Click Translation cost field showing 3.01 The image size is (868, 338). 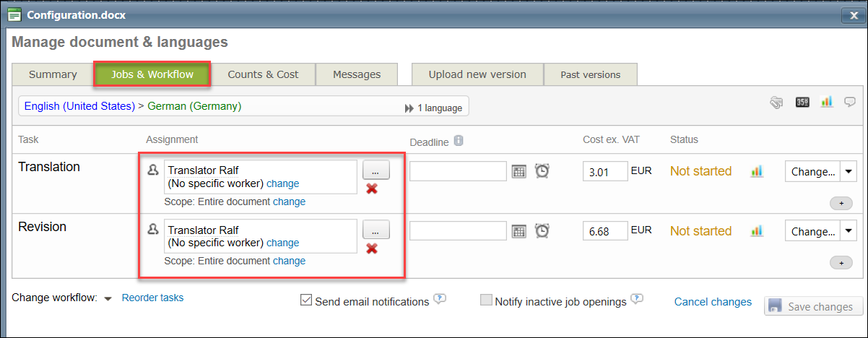pyautogui.click(x=604, y=171)
